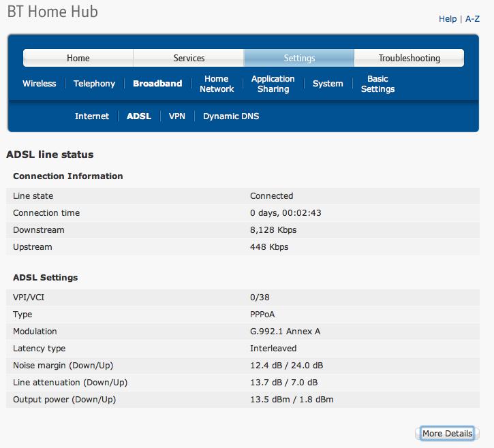Viewport: 494px width, 448px height.
Task: Click the Output power (Down/Up) label
Action: click(64, 400)
